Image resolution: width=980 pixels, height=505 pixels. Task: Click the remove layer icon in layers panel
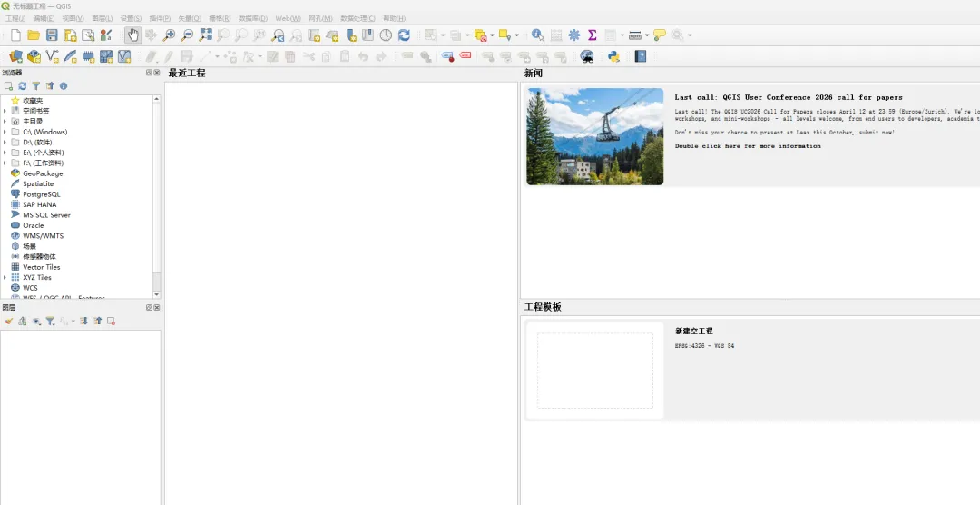pyautogui.click(x=112, y=321)
